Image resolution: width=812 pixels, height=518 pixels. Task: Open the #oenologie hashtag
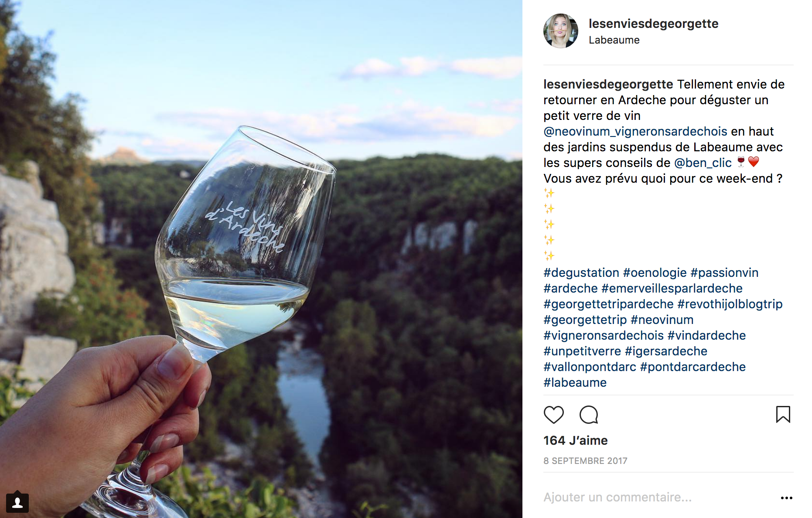click(x=655, y=273)
